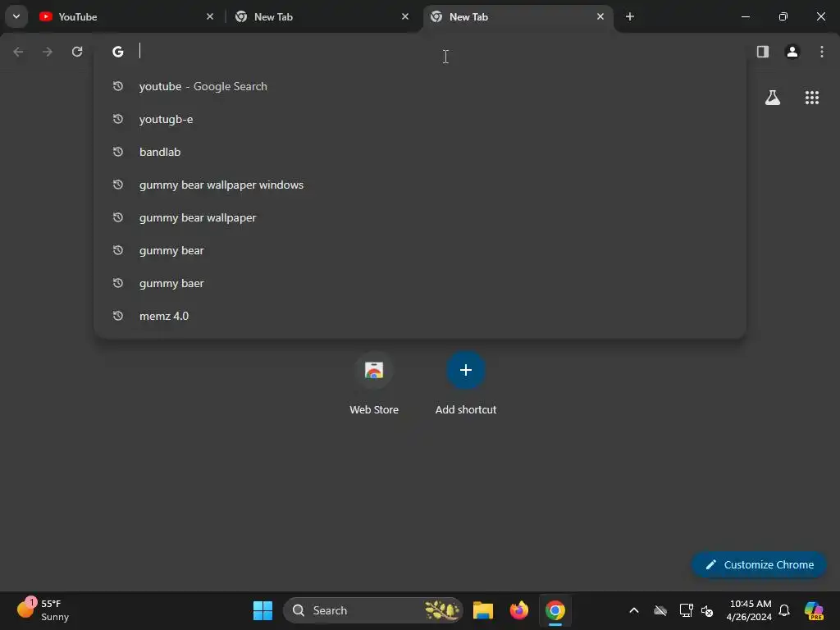The width and height of the screenshot is (840, 630).
Task: Launch Firefox from the taskbar
Action: 518,610
